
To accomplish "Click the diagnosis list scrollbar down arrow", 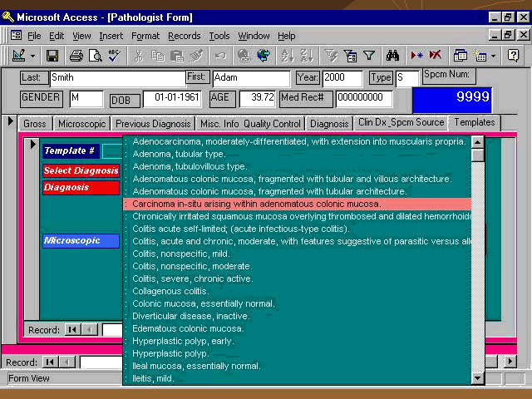I will tap(477, 378).
